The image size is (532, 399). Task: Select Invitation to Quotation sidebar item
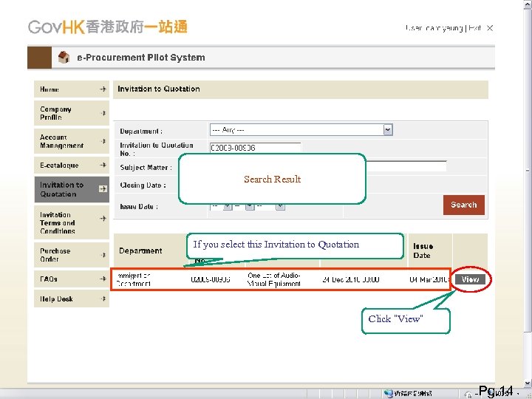point(72,189)
